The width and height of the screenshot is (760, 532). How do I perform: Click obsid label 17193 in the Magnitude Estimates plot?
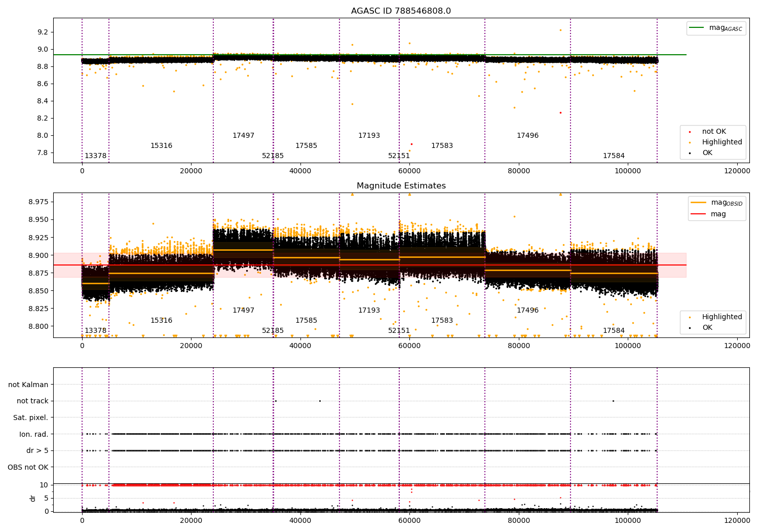(369, 311)
